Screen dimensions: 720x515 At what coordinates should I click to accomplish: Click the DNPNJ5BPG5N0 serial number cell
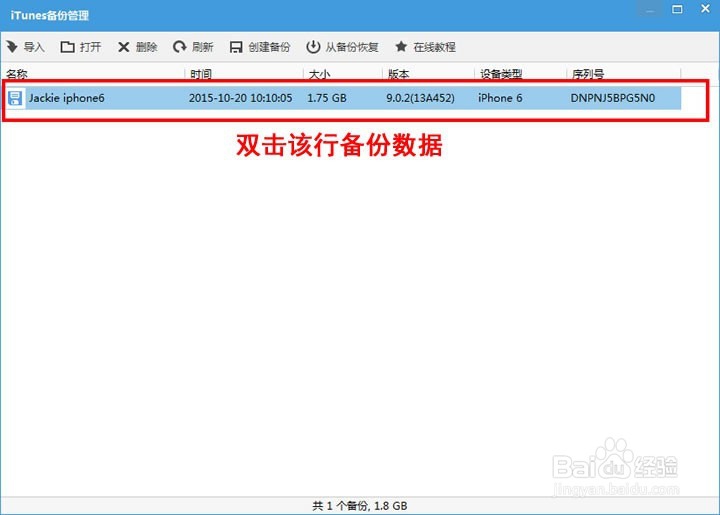tap(613, 98)
